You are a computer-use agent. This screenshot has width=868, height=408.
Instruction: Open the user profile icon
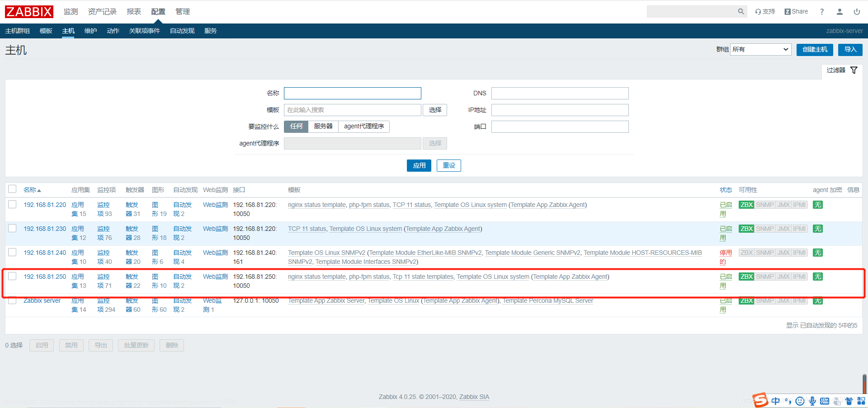point(840,12)
